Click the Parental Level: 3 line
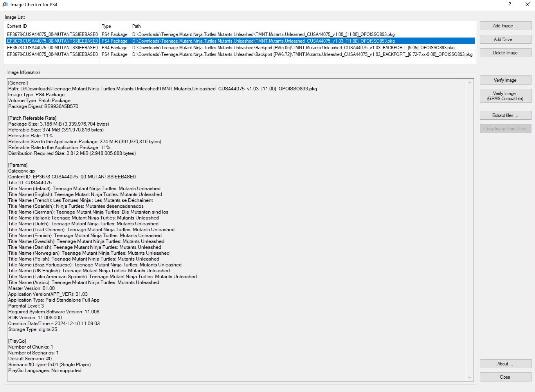 26,306
